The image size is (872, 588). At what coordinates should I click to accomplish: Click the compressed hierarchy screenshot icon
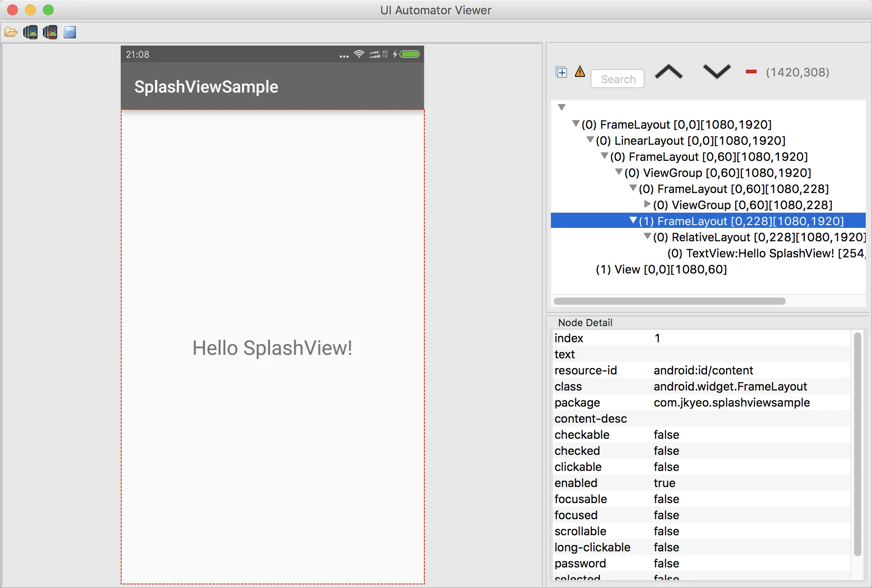tap(50, 32)
